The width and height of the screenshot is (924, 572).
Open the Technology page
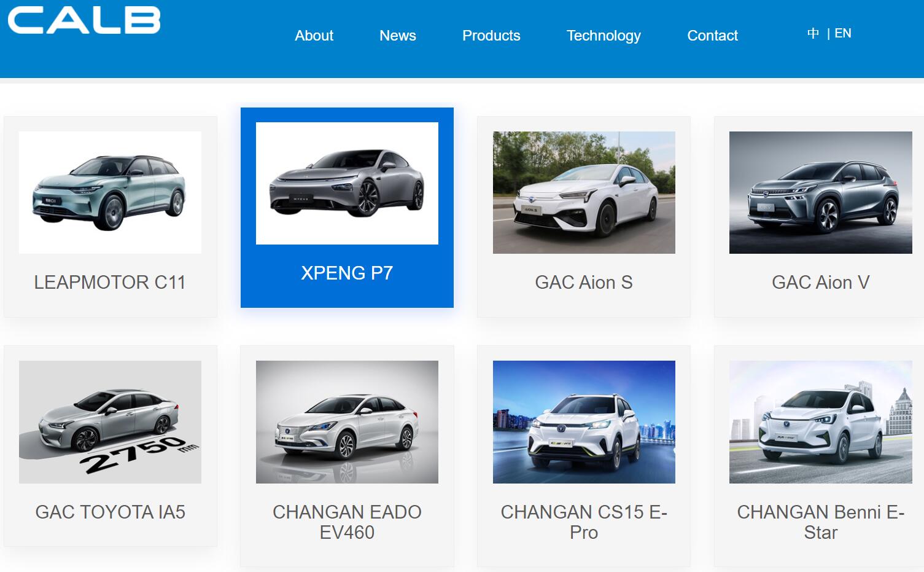(604, 36)
